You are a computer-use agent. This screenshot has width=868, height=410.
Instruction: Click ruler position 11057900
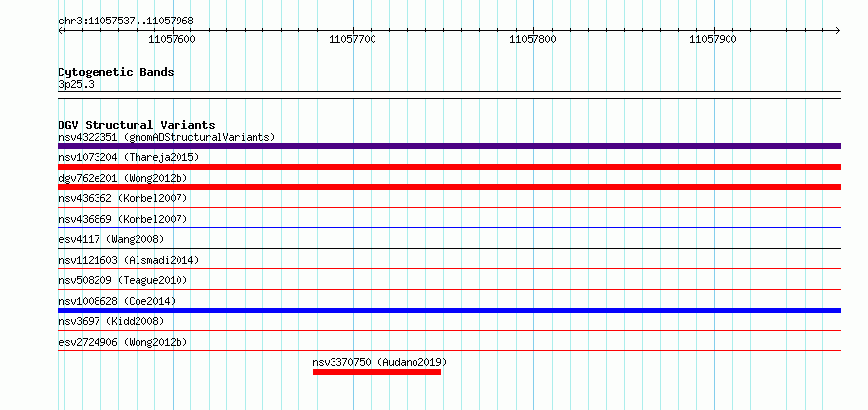point(713,39)
